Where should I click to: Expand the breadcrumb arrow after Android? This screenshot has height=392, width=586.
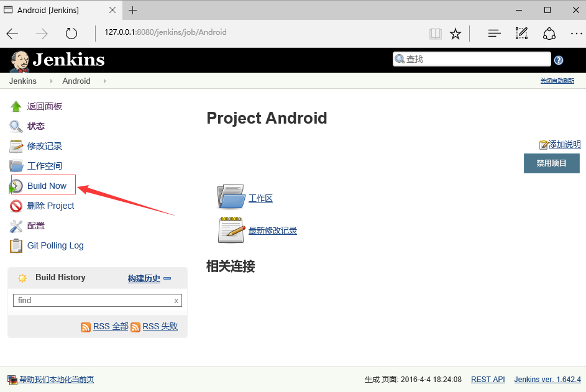pyautogui.click(x=104, y=81)
